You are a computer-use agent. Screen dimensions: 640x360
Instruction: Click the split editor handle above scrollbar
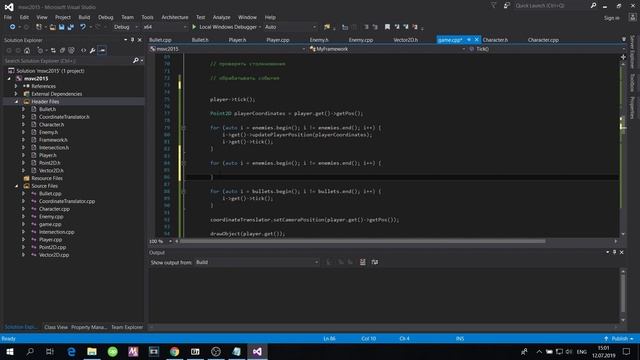tap(623, 57)
